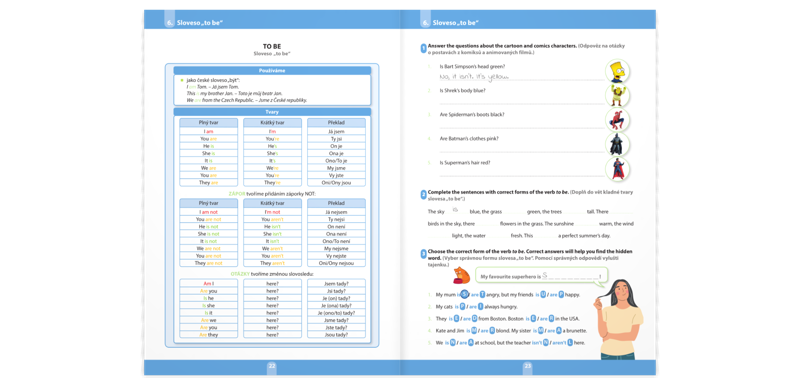This screenshot has width=800, height=385.
Task: Click the first 'Plný tvar' column header
Action: pyautogui.click(x=209, y=123)
